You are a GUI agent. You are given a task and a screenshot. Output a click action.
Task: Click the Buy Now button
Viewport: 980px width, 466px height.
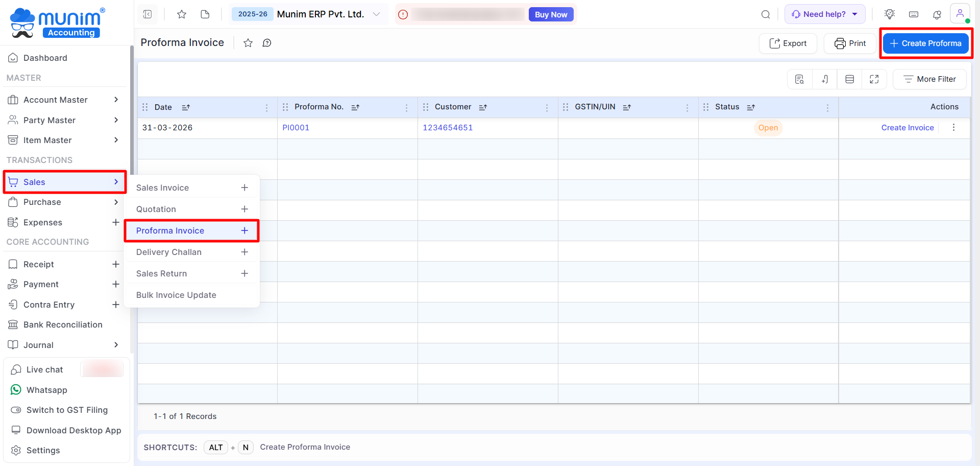click(551, 14)
